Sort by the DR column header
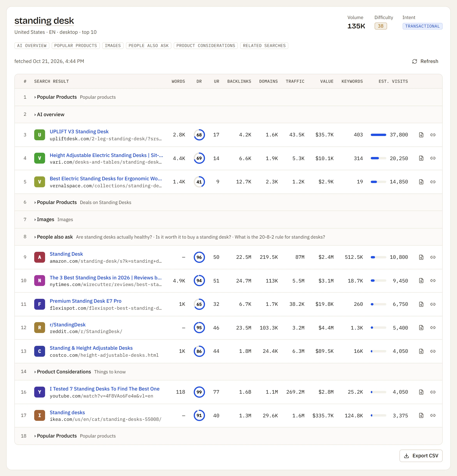This screenshot has height=476, width=457. pyautogui.click(x=199, y=81)
